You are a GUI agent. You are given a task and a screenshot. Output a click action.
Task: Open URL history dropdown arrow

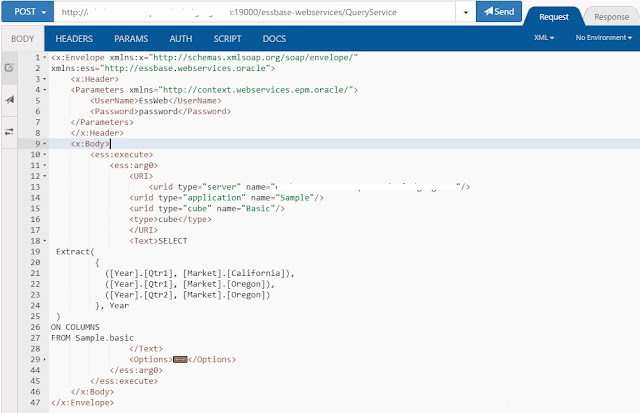pos(465,12)
